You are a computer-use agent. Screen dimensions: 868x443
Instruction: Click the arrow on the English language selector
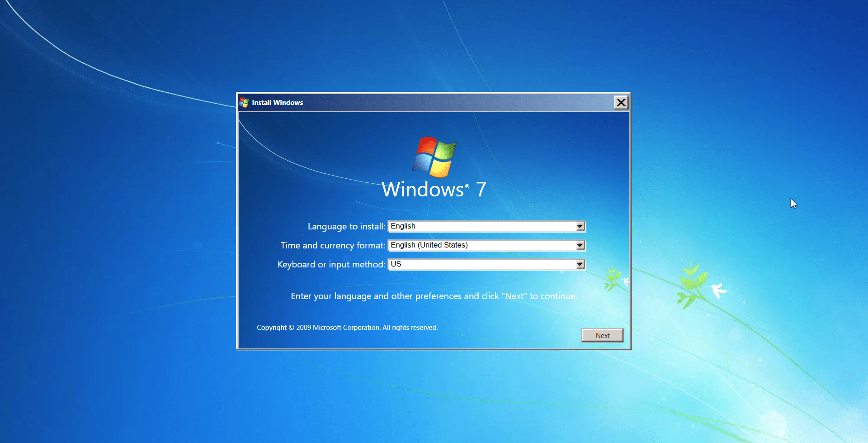pyautogui.click(x=580, y=226)
